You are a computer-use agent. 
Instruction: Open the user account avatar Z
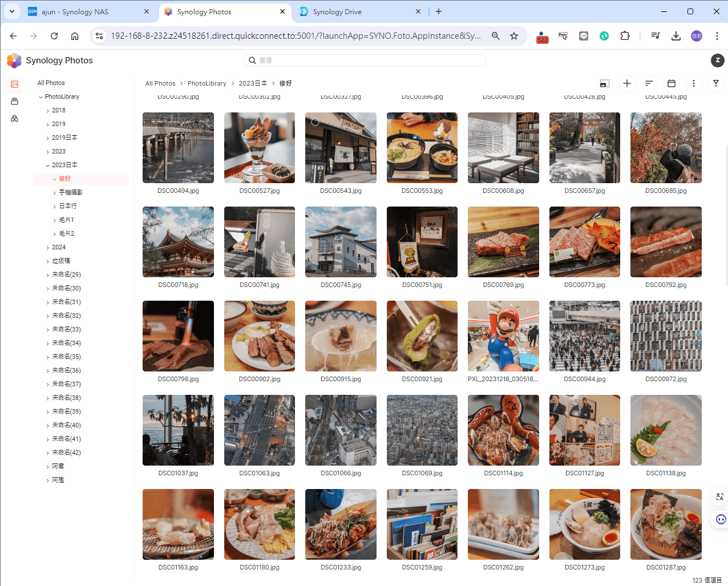pos(718,60)
